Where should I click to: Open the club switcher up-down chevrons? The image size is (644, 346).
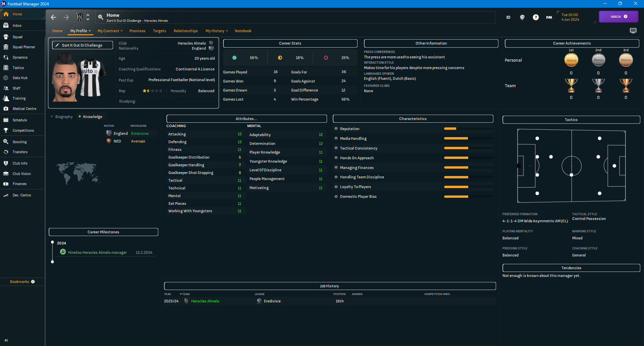click(x=88, y=17)
